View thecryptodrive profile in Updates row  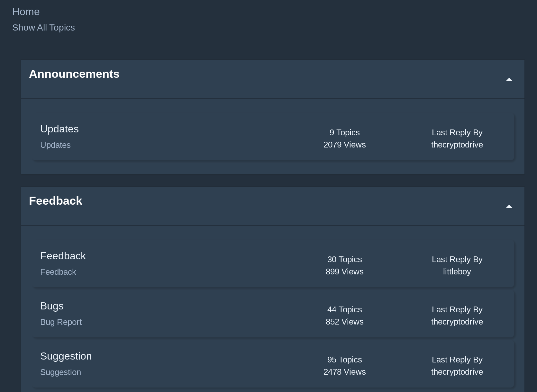click(x=457, y=145)
